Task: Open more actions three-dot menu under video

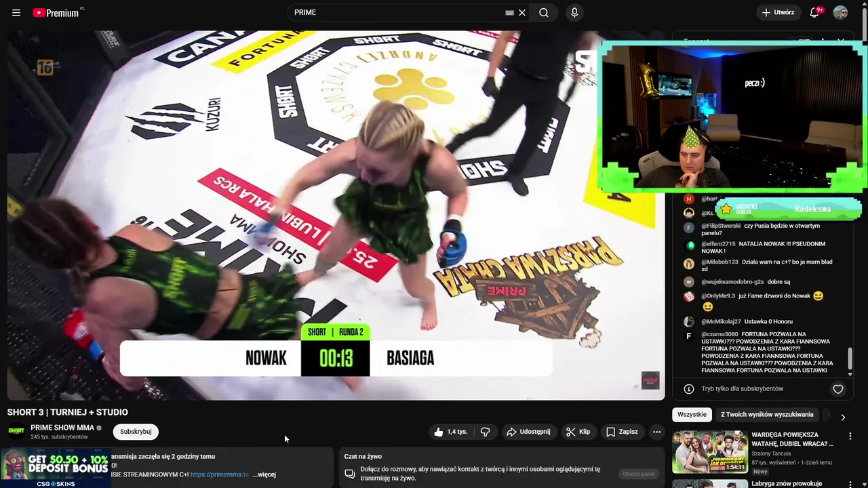Action: [x=656, y=432]
